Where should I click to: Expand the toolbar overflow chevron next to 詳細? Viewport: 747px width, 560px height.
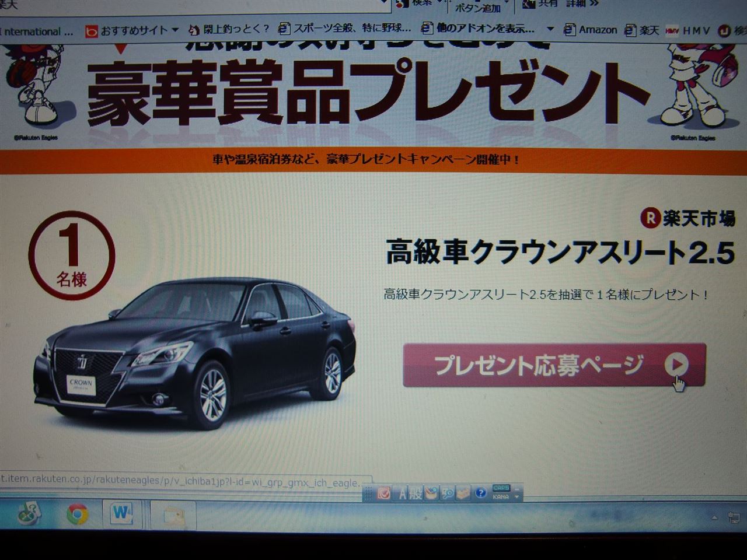click(595, 3)
